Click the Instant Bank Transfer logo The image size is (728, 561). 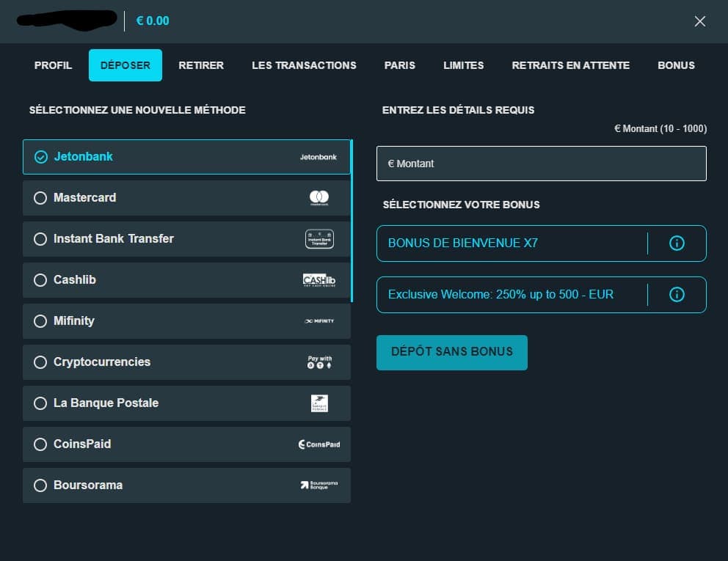pos(319,239)
